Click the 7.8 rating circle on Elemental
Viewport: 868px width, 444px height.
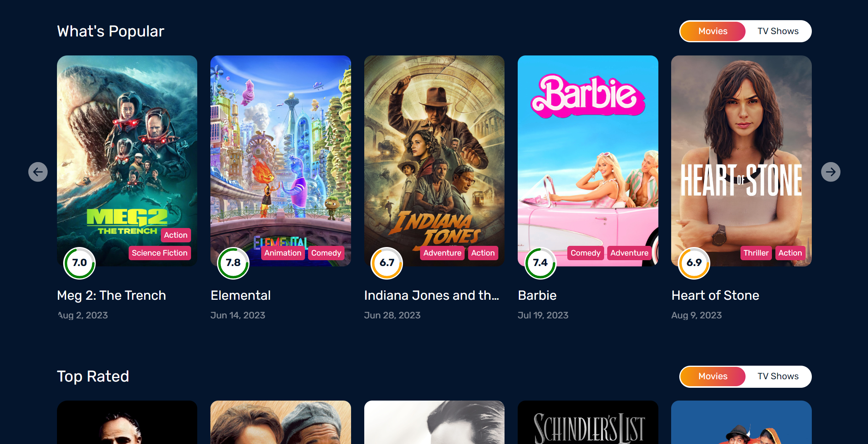pyautogui.click(x=233, y=263)
